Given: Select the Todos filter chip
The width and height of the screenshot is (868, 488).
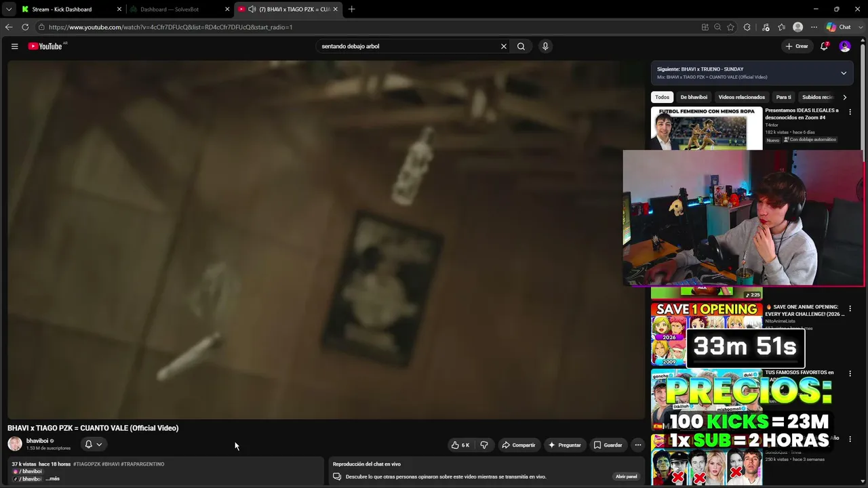Looking at the screenshot, I should pos(662,97).
